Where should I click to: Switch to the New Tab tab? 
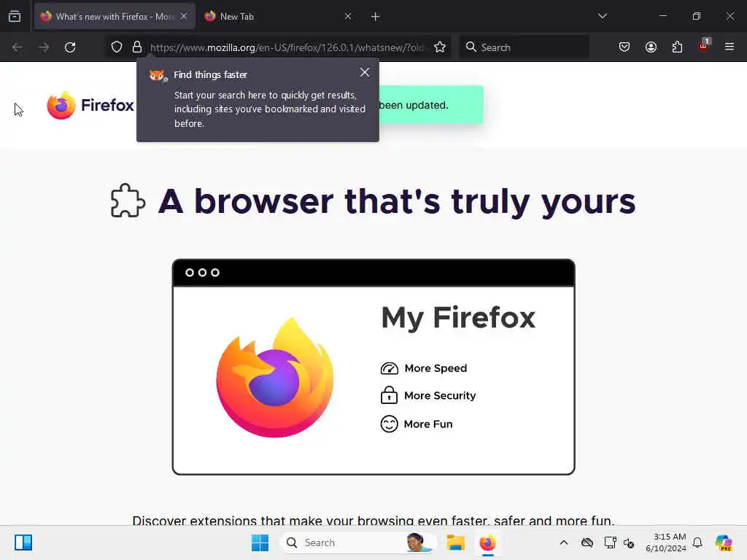click(x=278, y=16)
